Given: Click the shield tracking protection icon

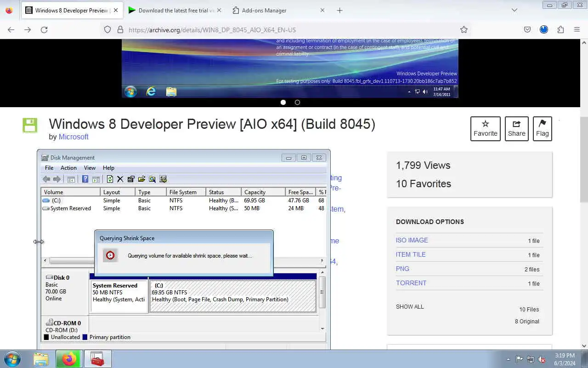Looking at the screenshot, I should point(107,29).
